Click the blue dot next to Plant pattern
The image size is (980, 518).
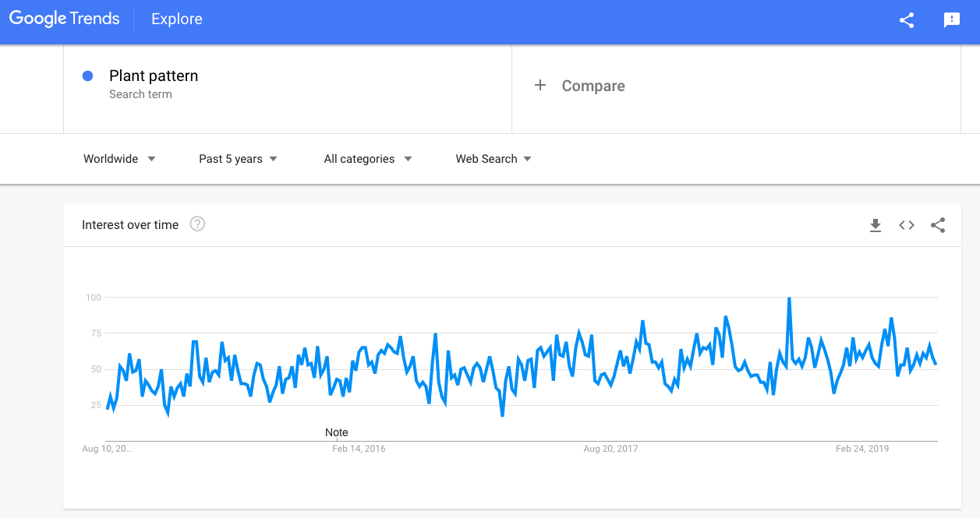click(88, 76)
